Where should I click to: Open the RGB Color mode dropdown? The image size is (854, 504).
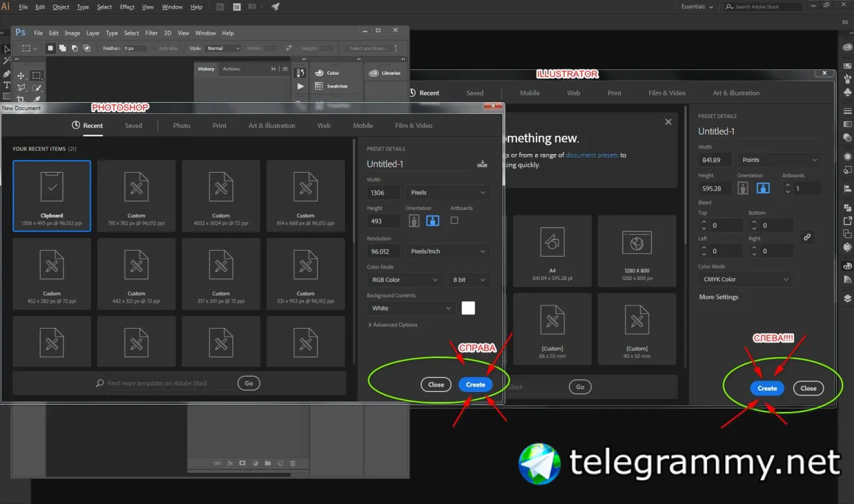[404, 280]
